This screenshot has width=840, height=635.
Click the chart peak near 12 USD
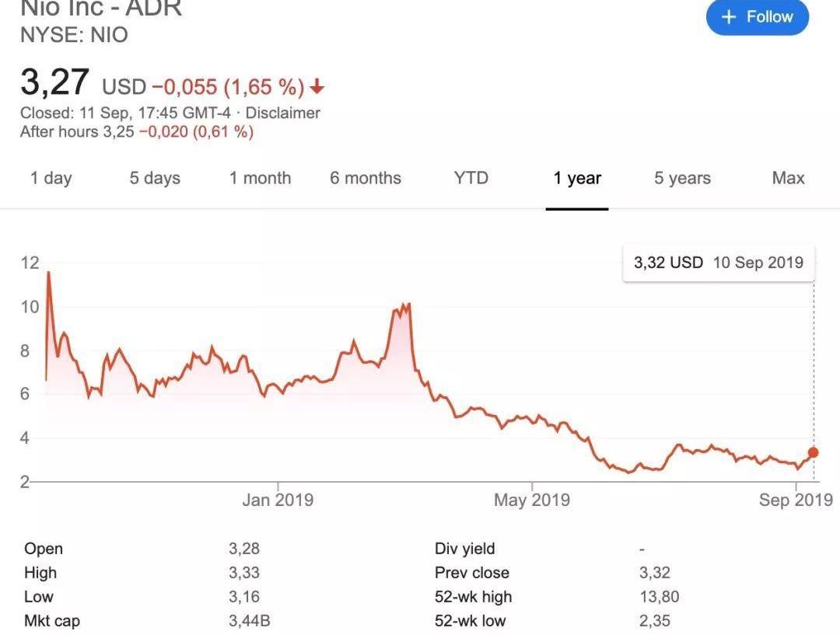tap(49, 273)
